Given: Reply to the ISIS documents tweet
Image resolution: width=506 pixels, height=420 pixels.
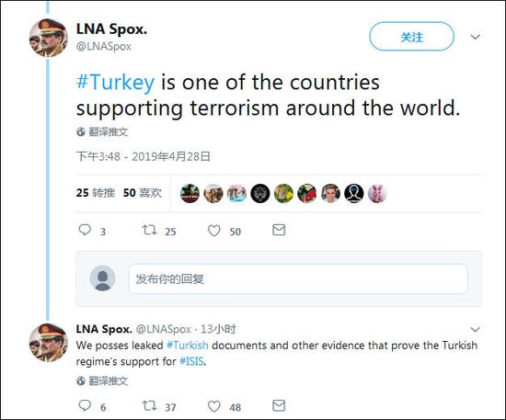Looking at the screenshot, I should point(85,405).
